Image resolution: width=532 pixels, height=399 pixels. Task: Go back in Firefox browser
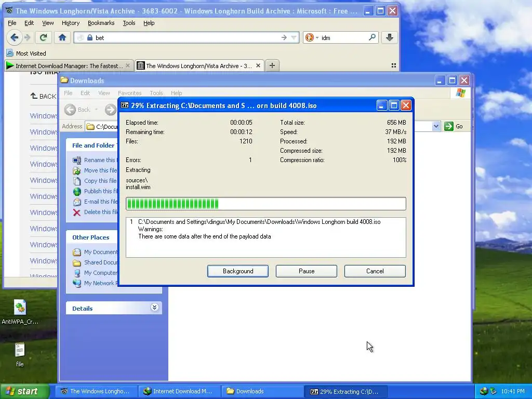14,37
